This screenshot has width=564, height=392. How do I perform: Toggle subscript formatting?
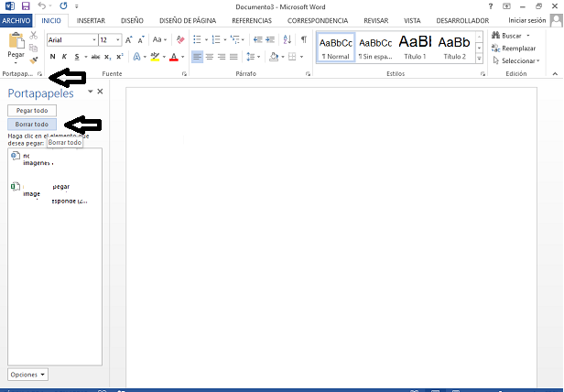[x=107, y=57]
